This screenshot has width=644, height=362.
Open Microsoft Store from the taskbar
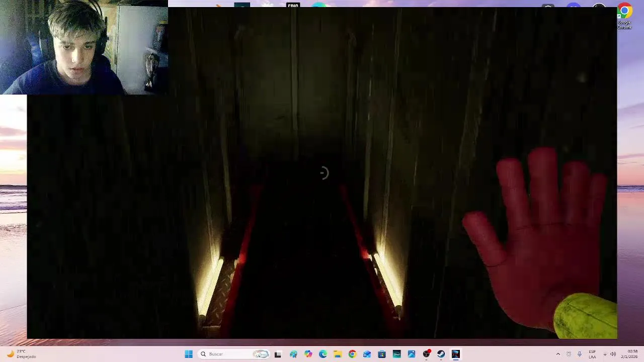coord(382,354)
